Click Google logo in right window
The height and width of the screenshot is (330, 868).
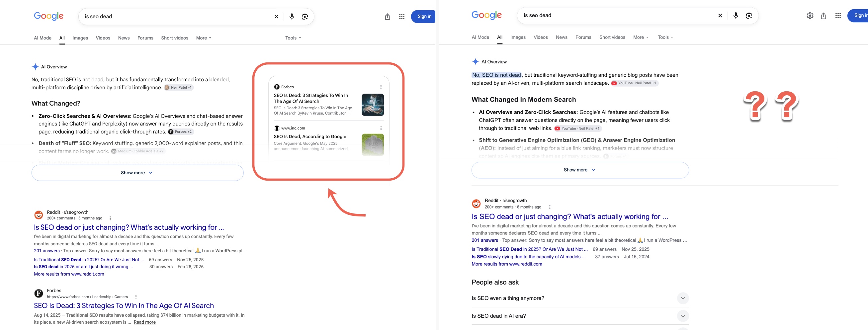pos(486,15)
